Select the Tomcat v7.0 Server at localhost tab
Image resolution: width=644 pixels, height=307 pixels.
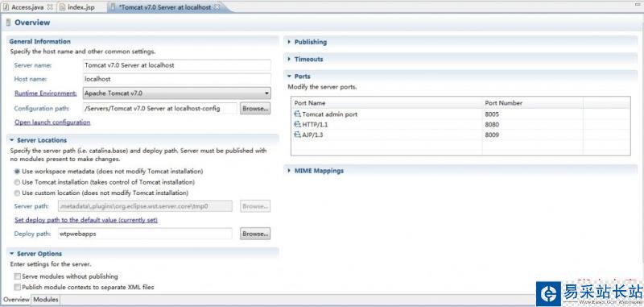[x=165, y=7]
